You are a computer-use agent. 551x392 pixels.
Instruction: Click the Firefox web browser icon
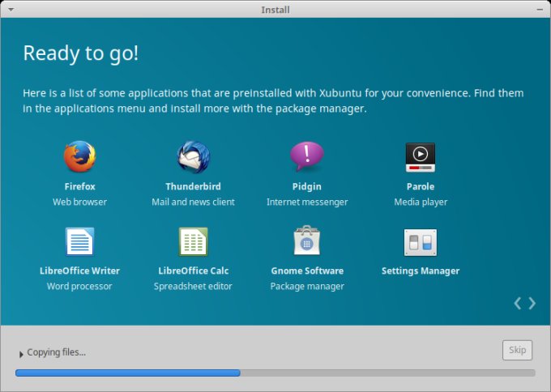(79, 156)
